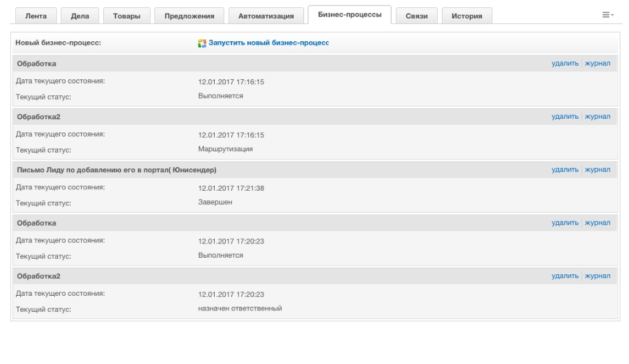Click the Запустить новый бизнес-процесс link
This screenshot has width=629, height=364.
[x=269, y=44]
